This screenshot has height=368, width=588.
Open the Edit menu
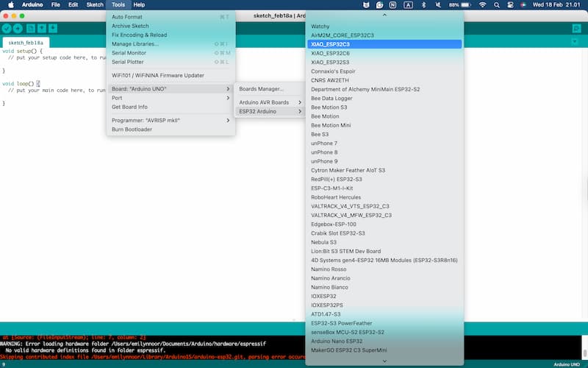(x=73, y=5)
